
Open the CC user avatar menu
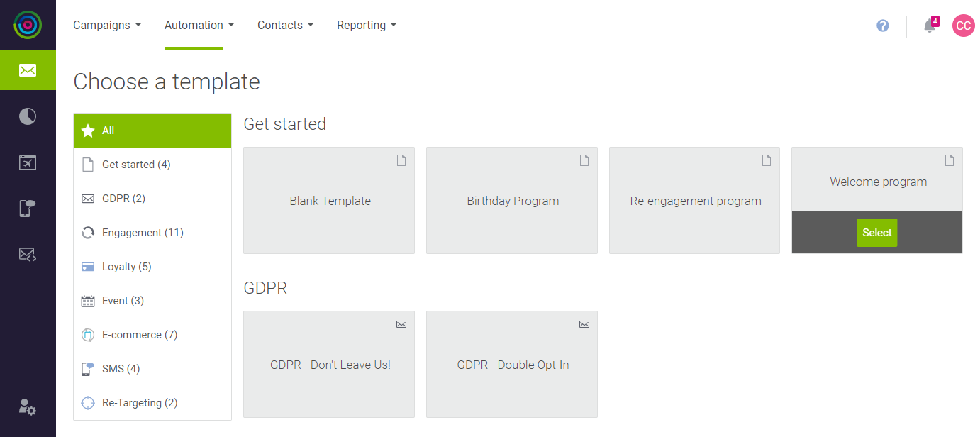[x=963, y=26]
